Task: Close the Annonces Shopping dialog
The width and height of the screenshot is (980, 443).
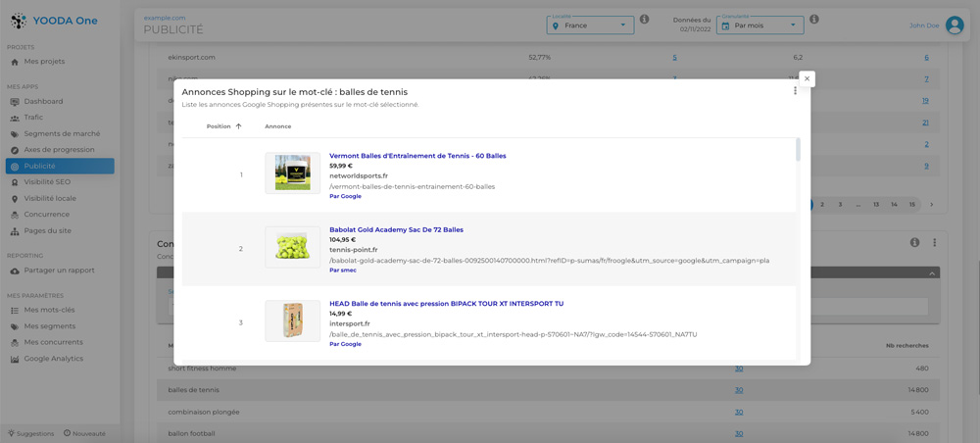Action: [x=807, y=78]
